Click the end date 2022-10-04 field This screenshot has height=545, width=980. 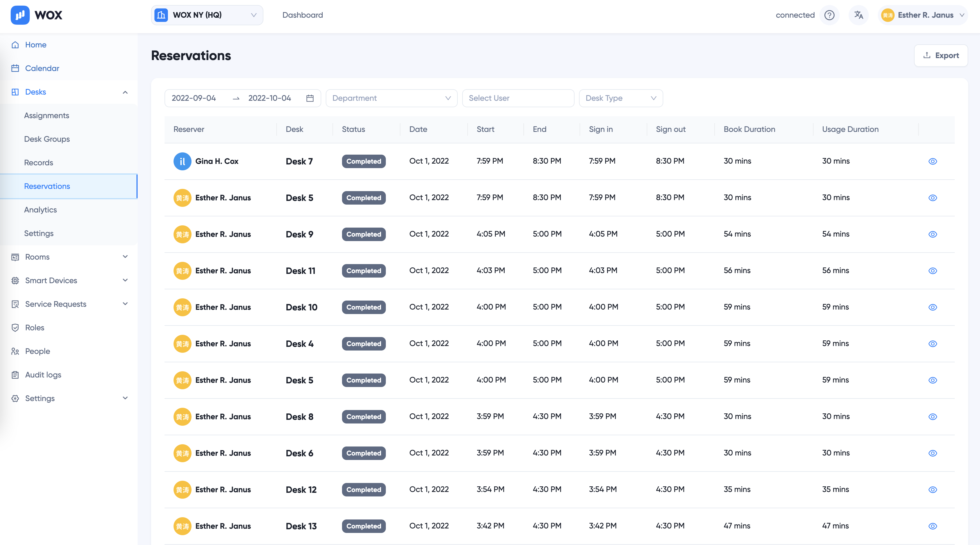click(270, 98)
